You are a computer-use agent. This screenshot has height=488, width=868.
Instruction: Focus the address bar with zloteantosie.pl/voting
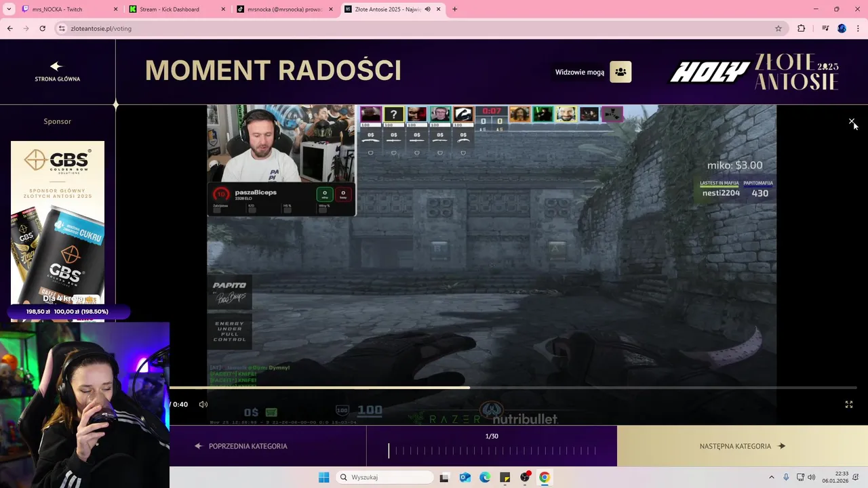coord(420,28)
